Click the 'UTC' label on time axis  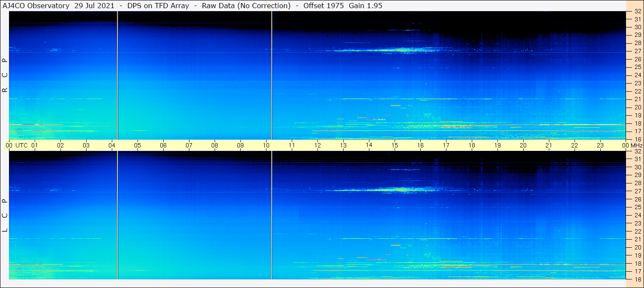[x=21, y=145]
